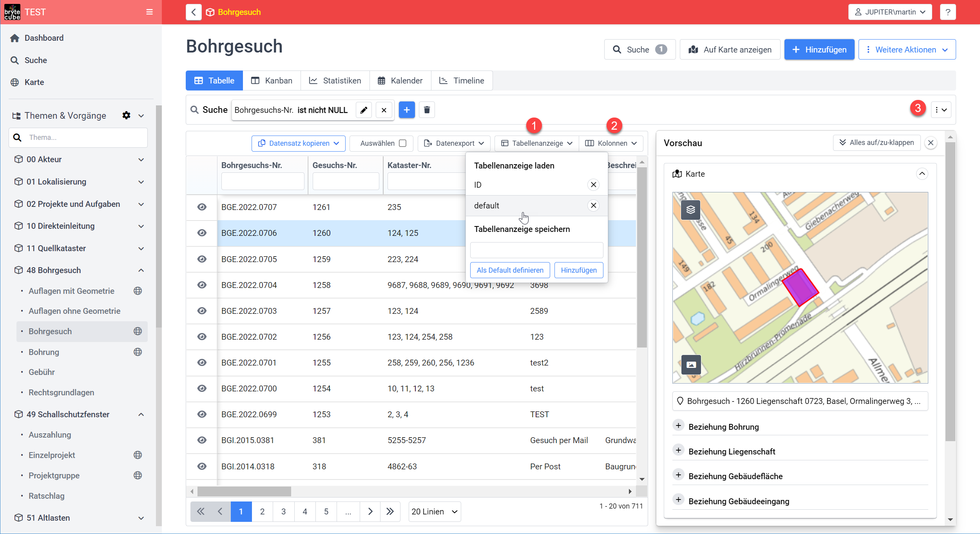Open Themen & Vorgänge settings gear

click(x=126, y=115)
